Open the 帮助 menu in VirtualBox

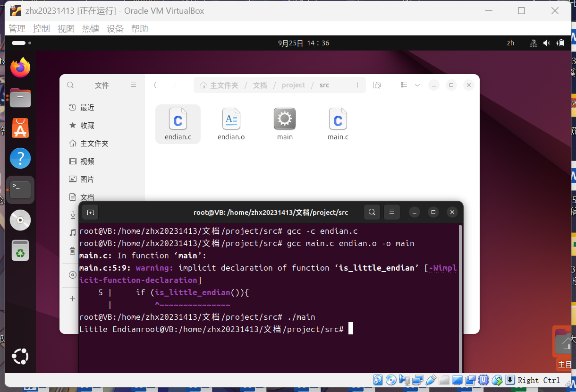[140, 29]
